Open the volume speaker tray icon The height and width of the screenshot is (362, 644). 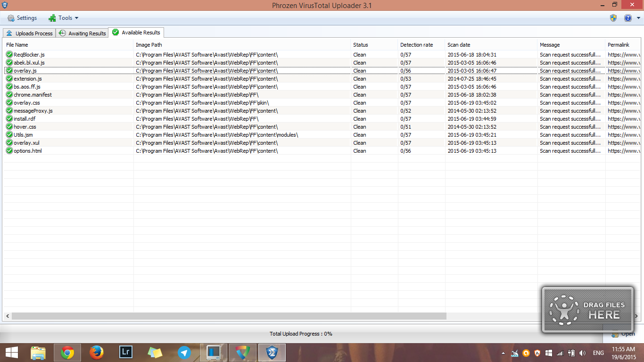click(583, 353)
